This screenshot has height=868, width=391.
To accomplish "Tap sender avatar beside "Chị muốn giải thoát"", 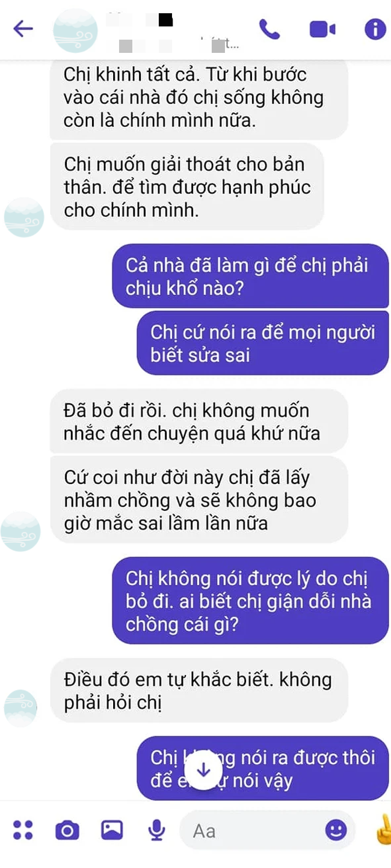I will click(24, 218).
